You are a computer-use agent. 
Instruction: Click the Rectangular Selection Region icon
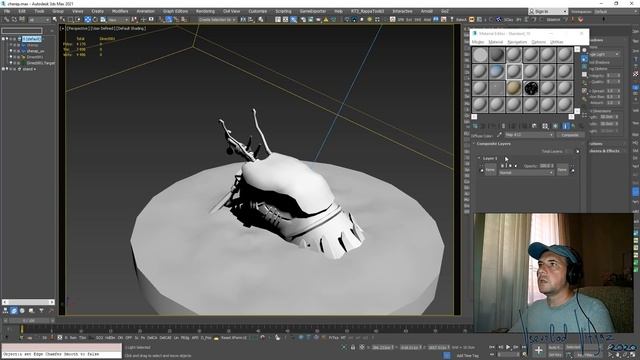pos(71,20)
